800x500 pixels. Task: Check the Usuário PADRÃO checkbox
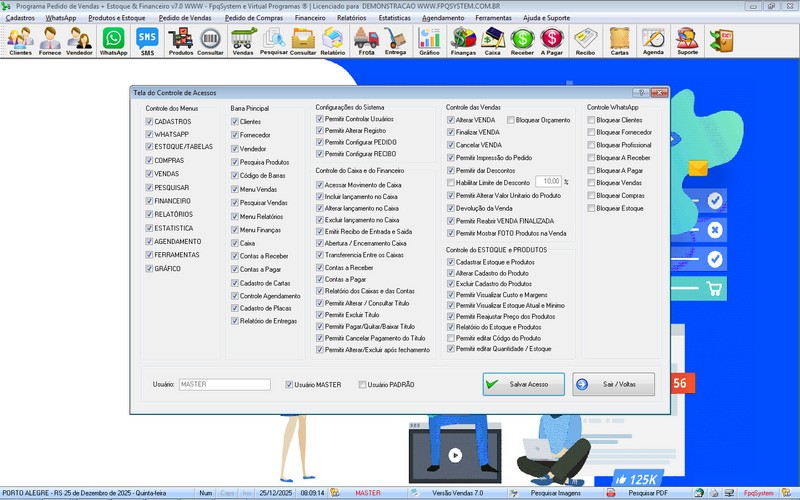click(362, 385)
